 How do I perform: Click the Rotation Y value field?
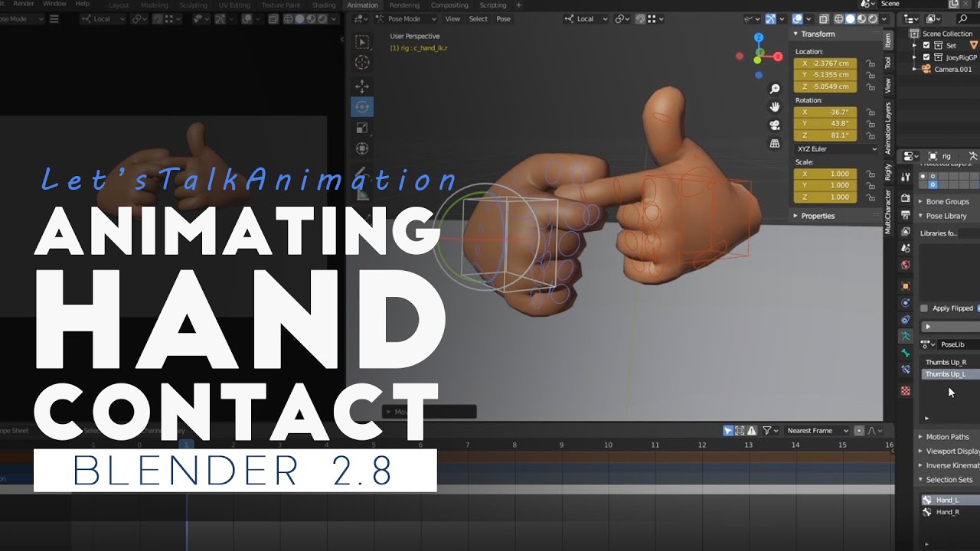825,124
